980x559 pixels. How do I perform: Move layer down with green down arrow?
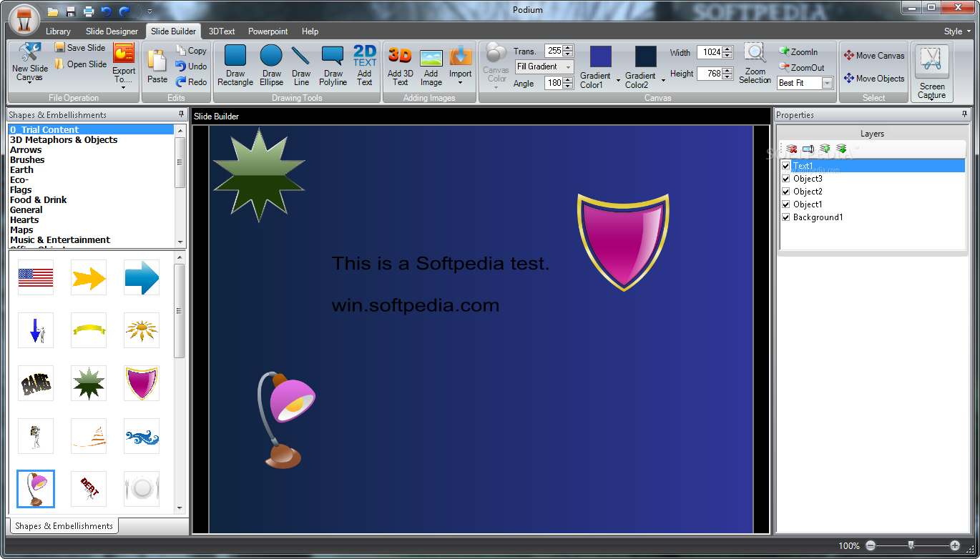pyautogui.click(x=841, y=149)
